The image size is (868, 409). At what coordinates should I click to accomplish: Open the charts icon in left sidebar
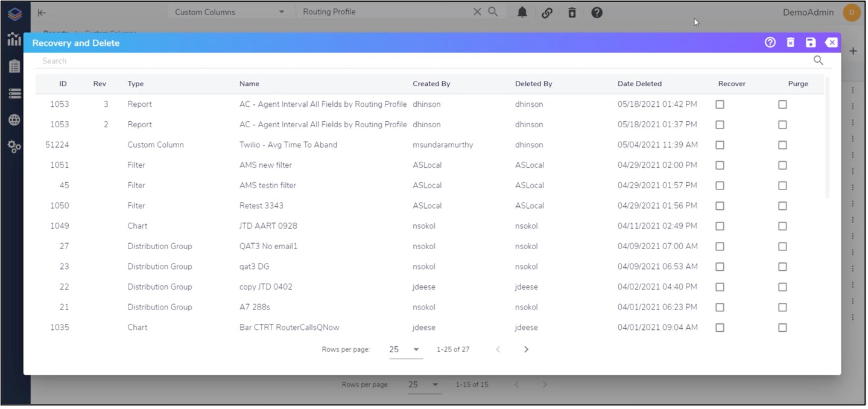(14, 40)
